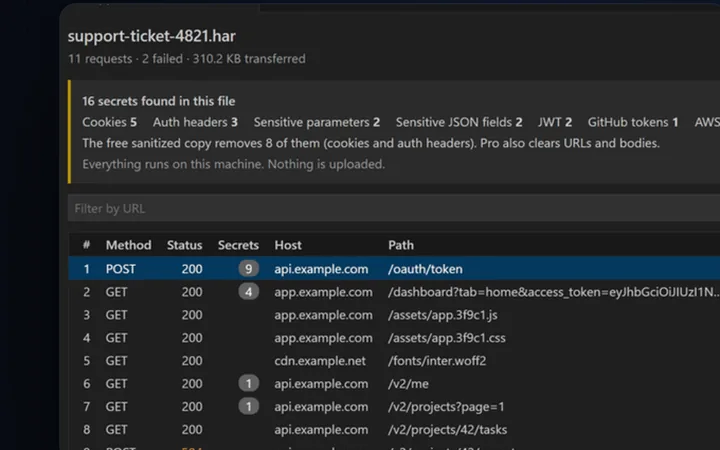This screenshot has height=450, width=720.
Task: Click the 1 secret badge on /v2/me row
Action: tap(248, 383)
